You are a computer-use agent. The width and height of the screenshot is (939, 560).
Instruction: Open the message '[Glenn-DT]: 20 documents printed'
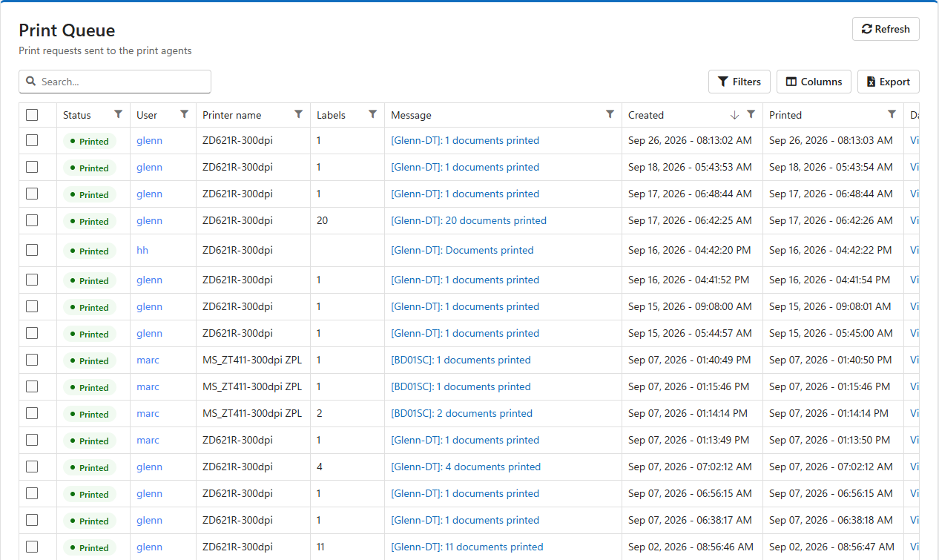pyautogui.click(x=469, y=220)
